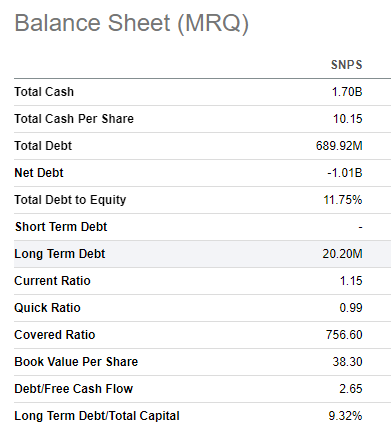Select the 0.99 Quick Ratio value

click(351, 308)
